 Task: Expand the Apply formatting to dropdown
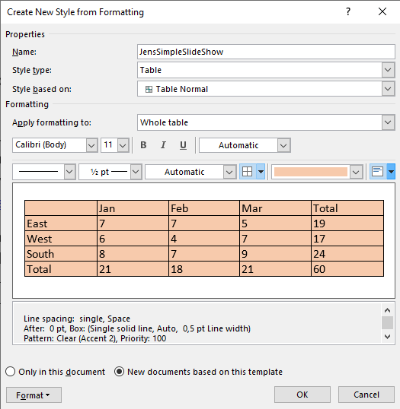pyautogui.click(x=388, y=122)
